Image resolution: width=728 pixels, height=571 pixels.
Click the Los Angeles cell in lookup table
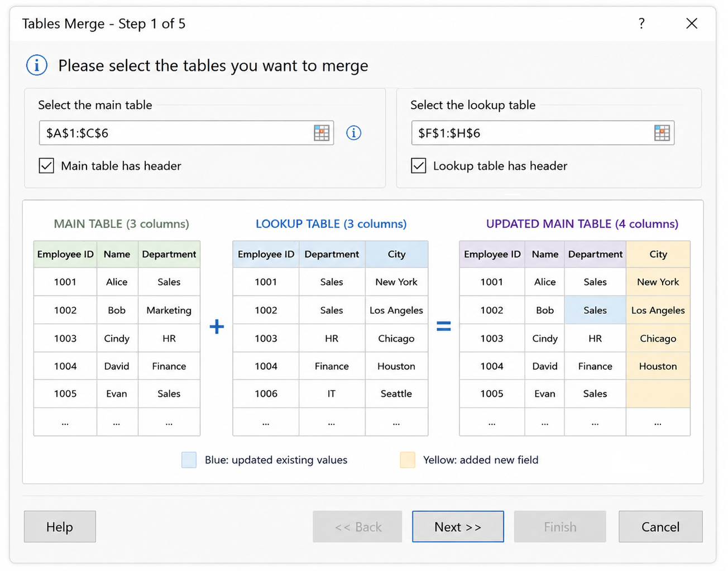pos(396,310)
